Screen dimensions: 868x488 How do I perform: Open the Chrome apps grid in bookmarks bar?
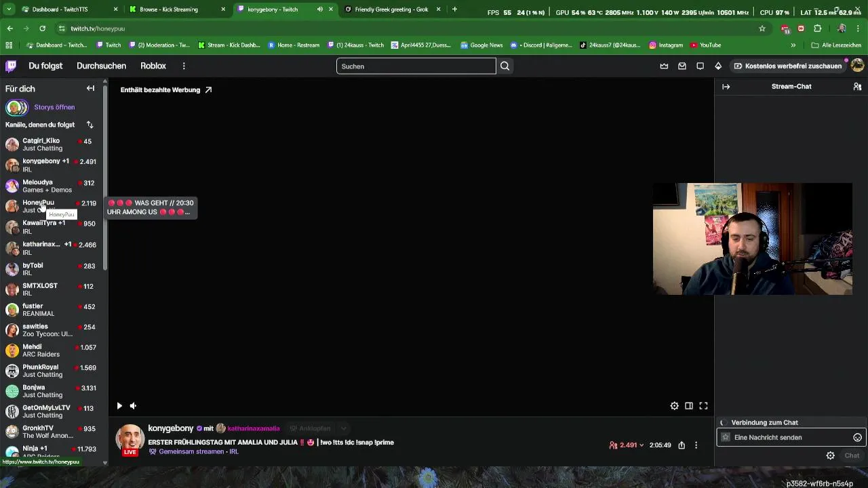tap(9, 45)
